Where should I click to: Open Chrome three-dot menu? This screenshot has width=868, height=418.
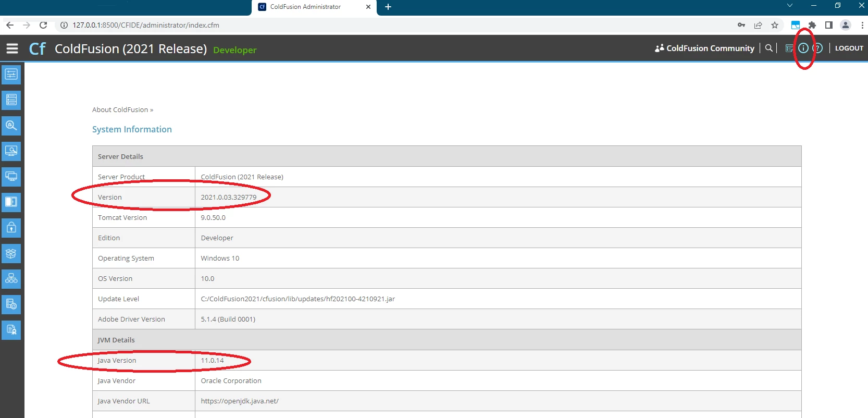pos(862,25)
